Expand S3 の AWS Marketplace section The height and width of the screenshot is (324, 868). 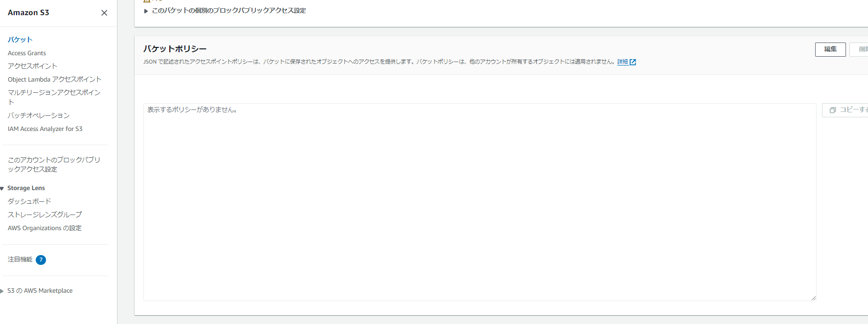pos(2,291)
